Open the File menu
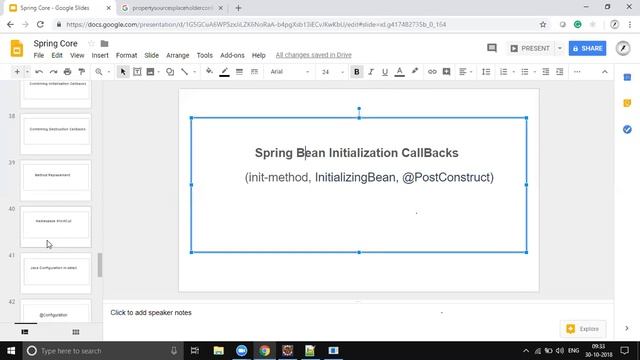The height and width of the screenshot is (360, 640). pyautogui.click(x=39, y=55)
